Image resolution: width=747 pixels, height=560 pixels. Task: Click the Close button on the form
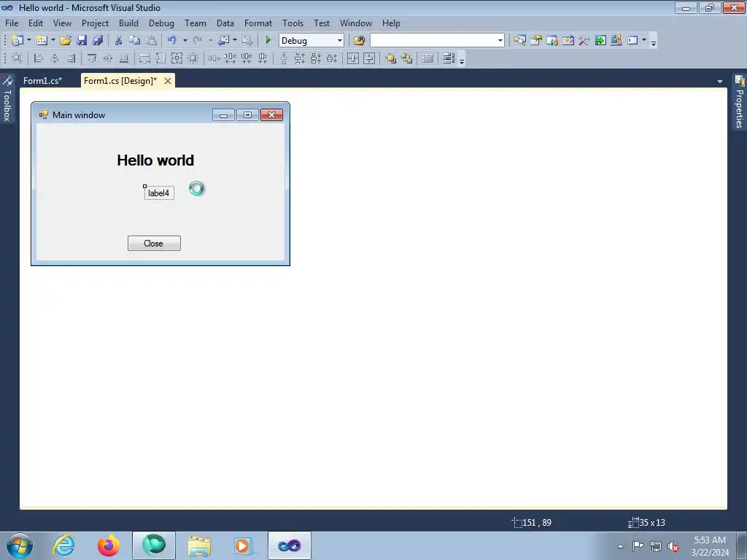[x=154, y=244]
